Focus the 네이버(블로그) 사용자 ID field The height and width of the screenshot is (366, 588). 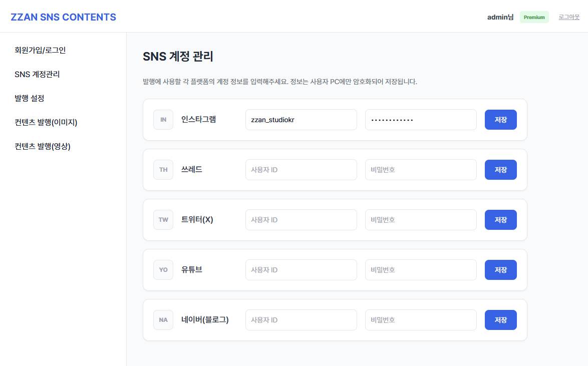coord(301,320)
